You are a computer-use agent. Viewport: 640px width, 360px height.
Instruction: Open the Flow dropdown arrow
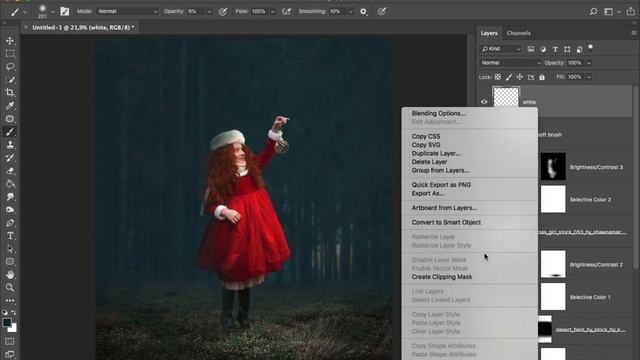coord(273,12)
